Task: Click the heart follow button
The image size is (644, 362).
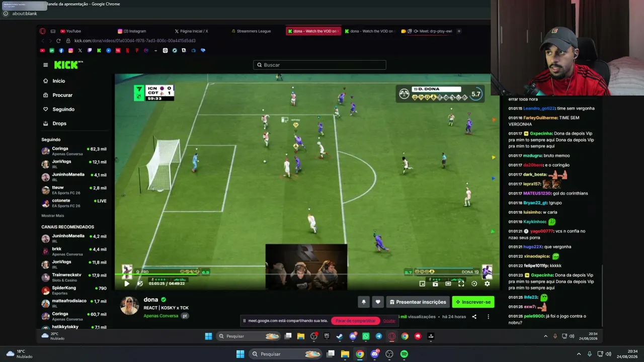Action: click(378, 302)
